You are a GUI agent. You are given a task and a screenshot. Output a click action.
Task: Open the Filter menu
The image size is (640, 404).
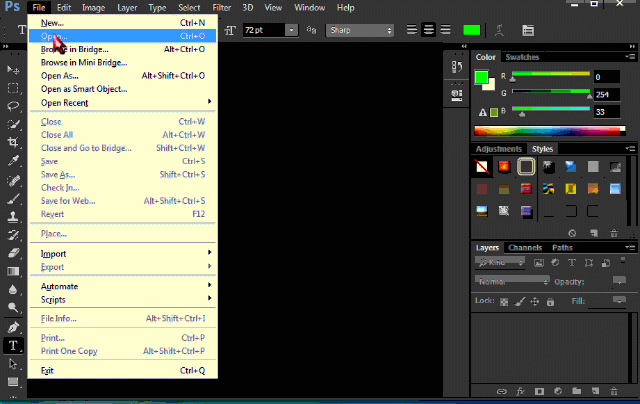tap(222, 8)
